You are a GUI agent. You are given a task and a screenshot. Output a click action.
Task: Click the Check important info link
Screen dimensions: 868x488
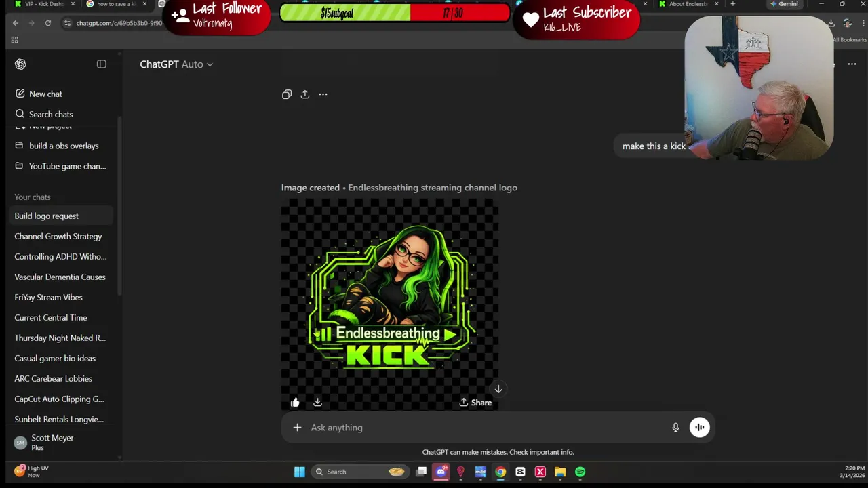542,452
